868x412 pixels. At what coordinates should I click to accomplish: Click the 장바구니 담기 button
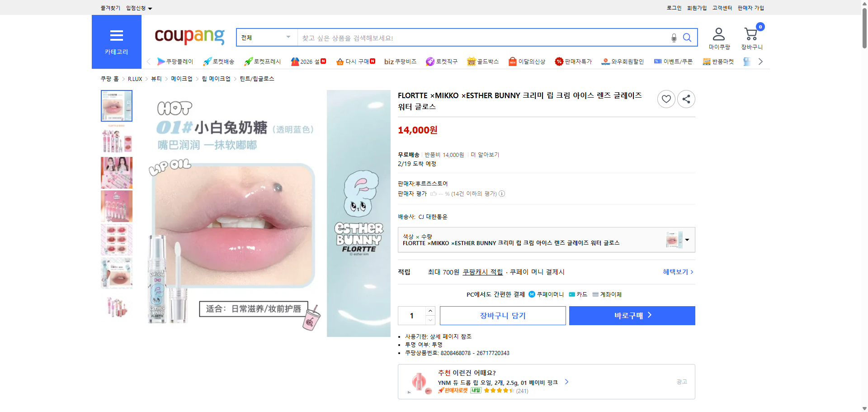coord(502,315)
